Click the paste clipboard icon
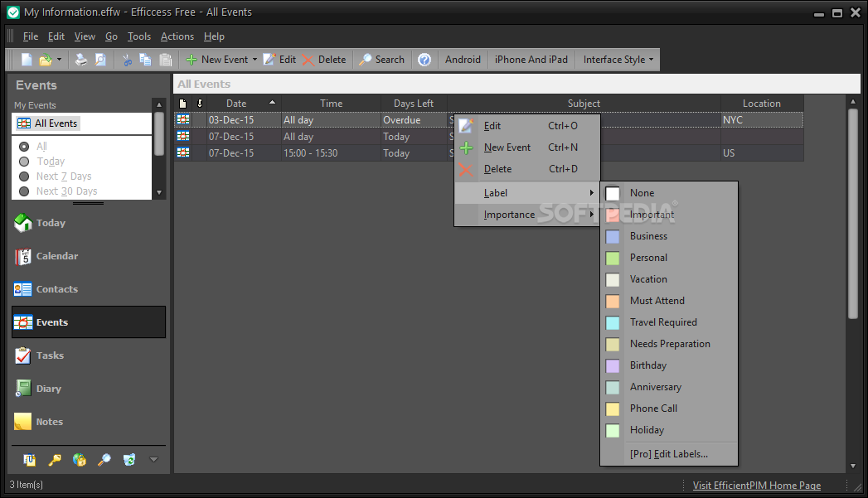Image resolution: width=868 pixels, height=498 pixels. [x=165, y=60]
